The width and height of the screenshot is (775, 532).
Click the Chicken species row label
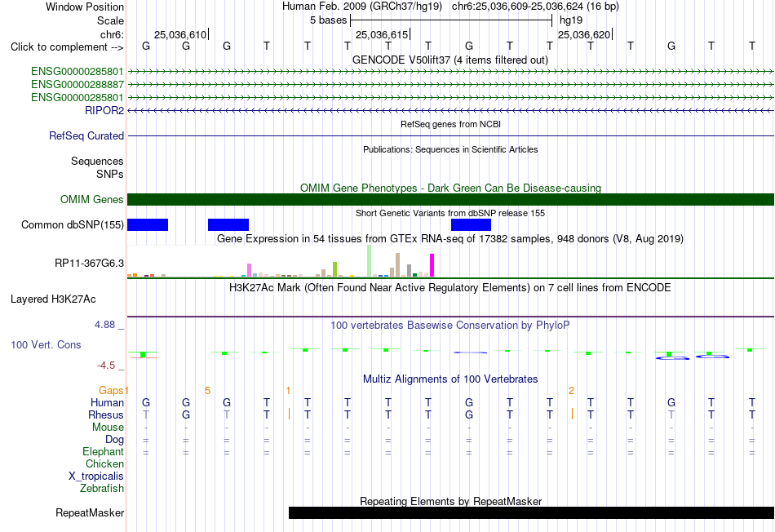pyautogui.click(x=104, y=463)
